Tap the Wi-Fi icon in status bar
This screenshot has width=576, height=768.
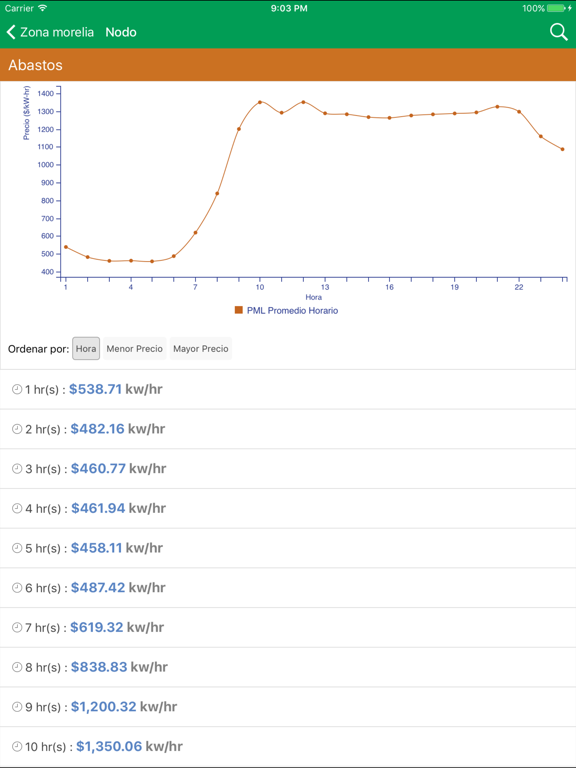coord(43,8)
